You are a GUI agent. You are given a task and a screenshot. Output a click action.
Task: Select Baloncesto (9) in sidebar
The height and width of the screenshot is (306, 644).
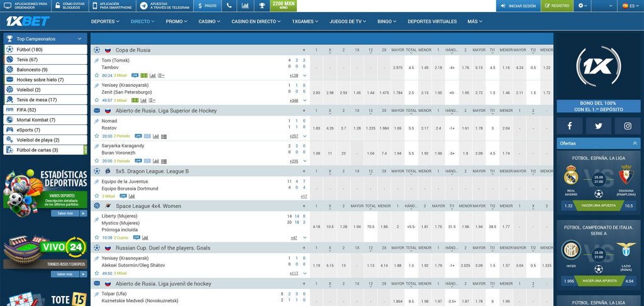[45, 70]
